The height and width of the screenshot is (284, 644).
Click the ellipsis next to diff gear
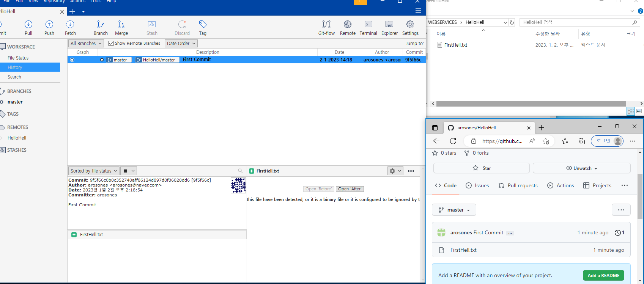pyautogui.click(x=411, y=171)
